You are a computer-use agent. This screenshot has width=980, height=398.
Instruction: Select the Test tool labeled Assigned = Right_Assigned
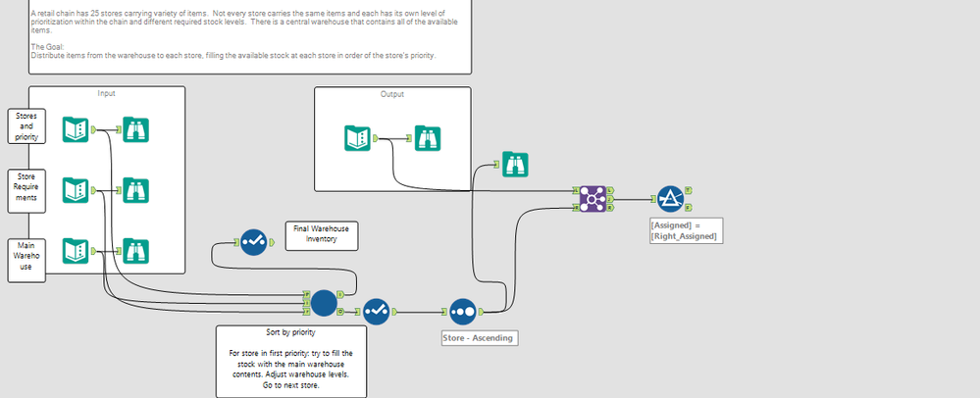671,199
